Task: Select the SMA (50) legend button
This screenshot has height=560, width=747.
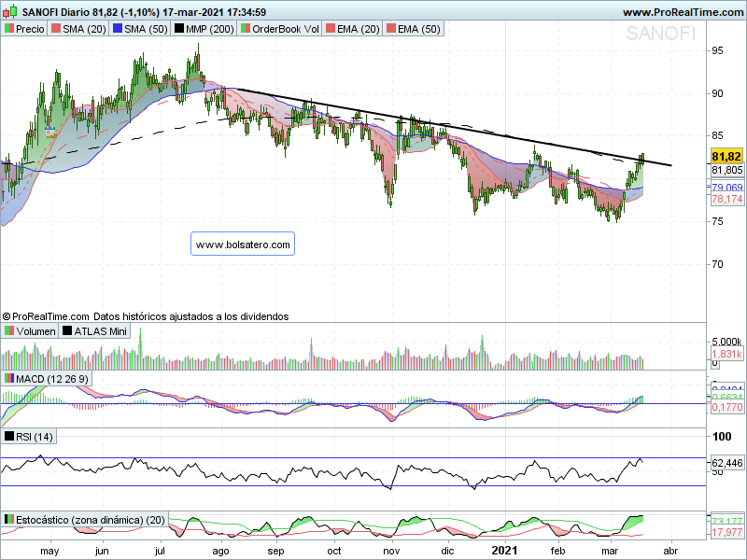Action: pyautogui.click(x=140, y=29)
